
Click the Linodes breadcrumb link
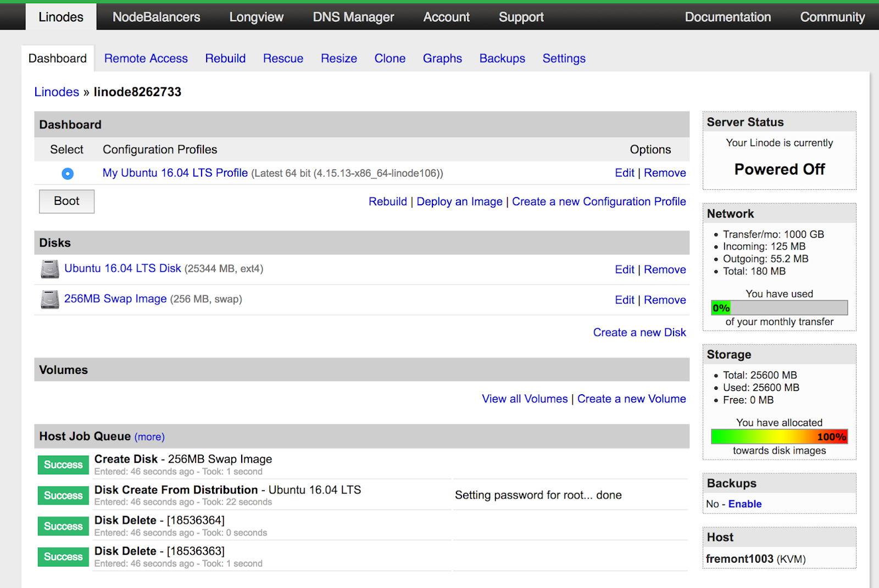pos(57,92)
